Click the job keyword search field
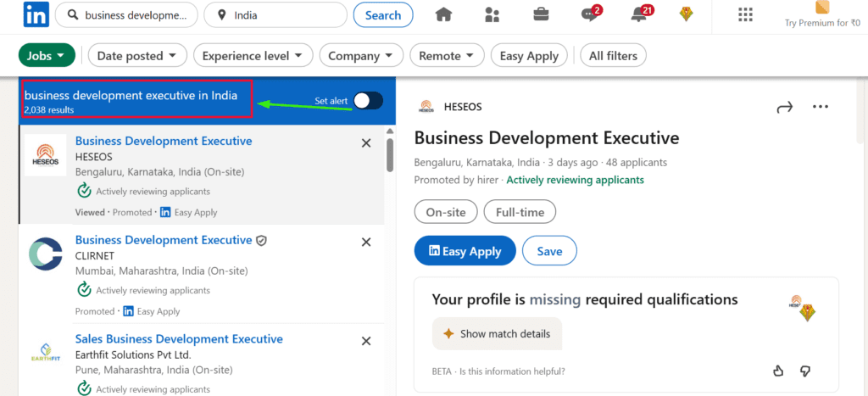868x396 pixels. tap(126, 15)
